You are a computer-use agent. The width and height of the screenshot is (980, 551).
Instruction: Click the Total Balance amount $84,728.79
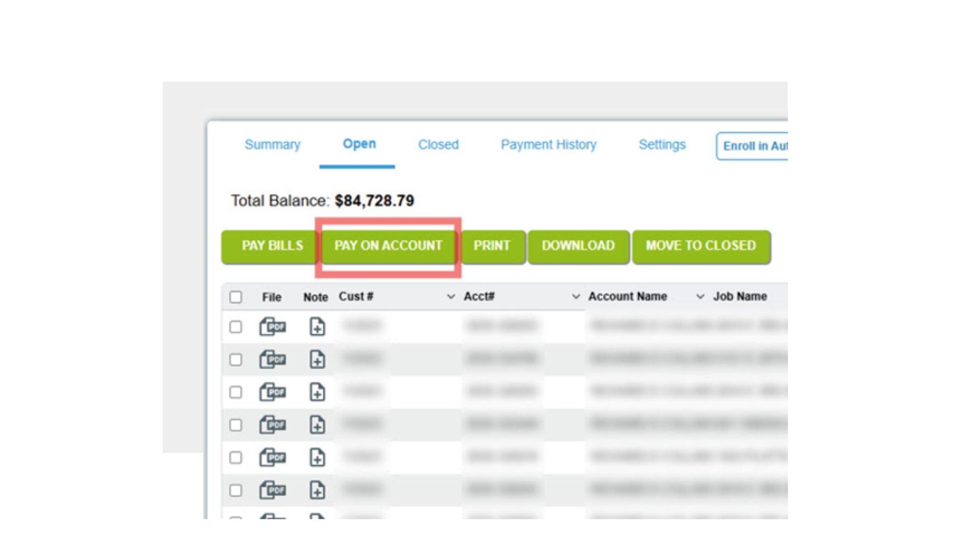click(x=375, y=201)
